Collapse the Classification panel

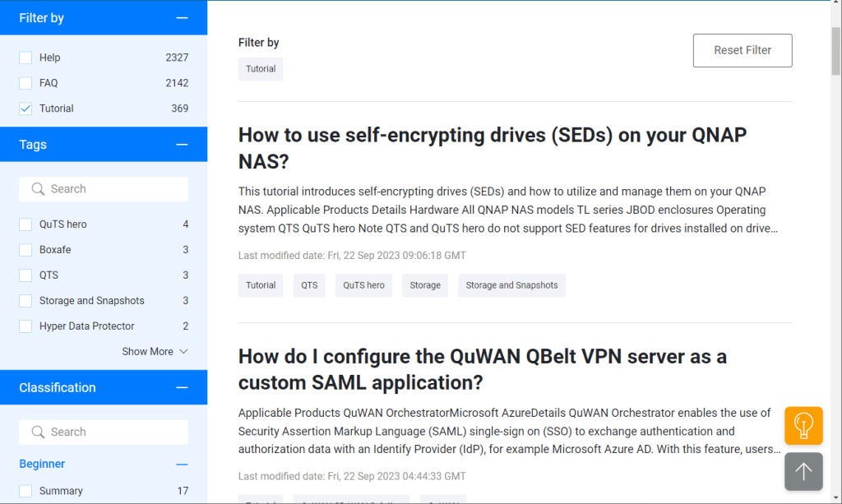(182, 387)
